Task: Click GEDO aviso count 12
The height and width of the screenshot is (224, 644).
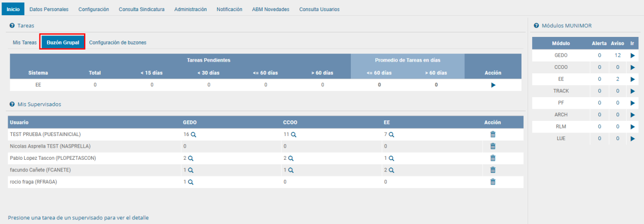Action: pyautogui.click(x=617, y=55)
